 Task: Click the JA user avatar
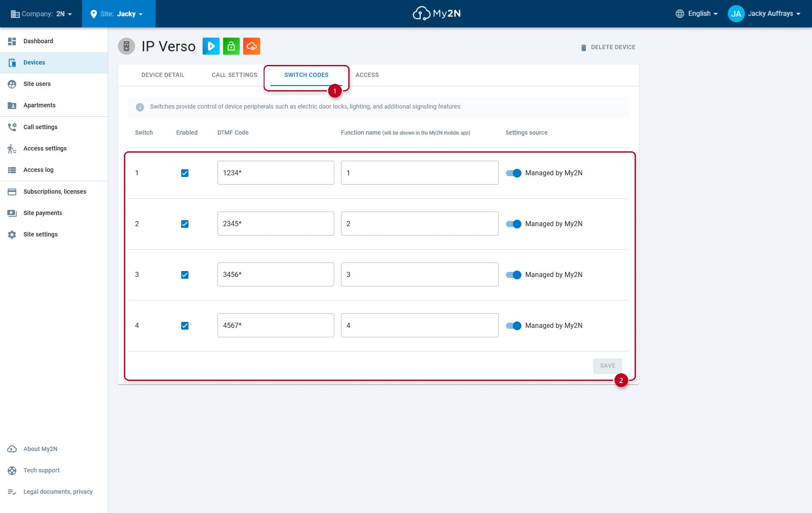click(736, 14)
